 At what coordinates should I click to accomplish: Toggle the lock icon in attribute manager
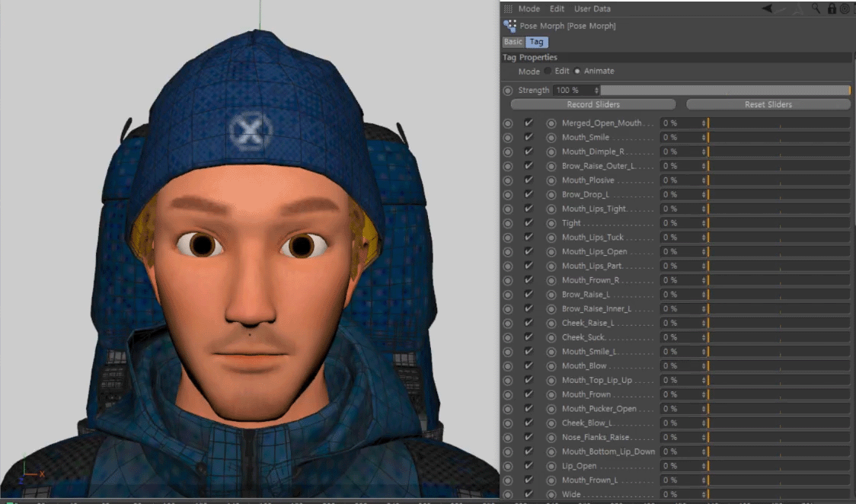(x=832, y=8)
